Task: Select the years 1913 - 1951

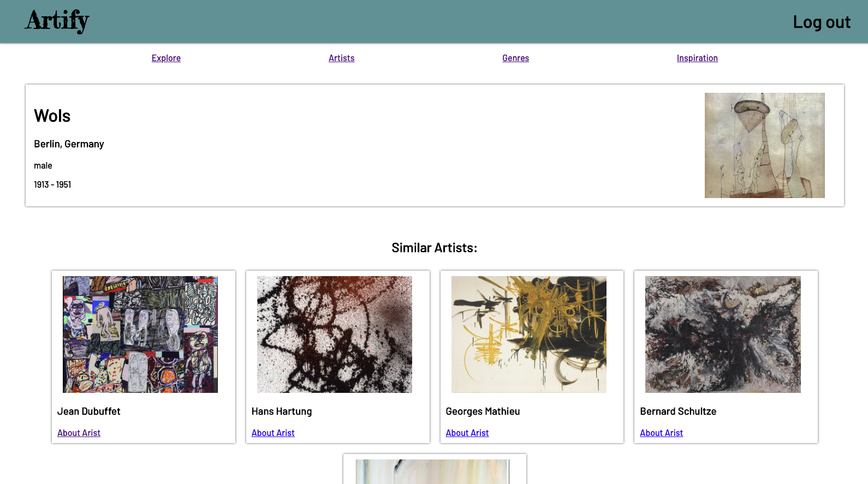Action: coord(52,184)
